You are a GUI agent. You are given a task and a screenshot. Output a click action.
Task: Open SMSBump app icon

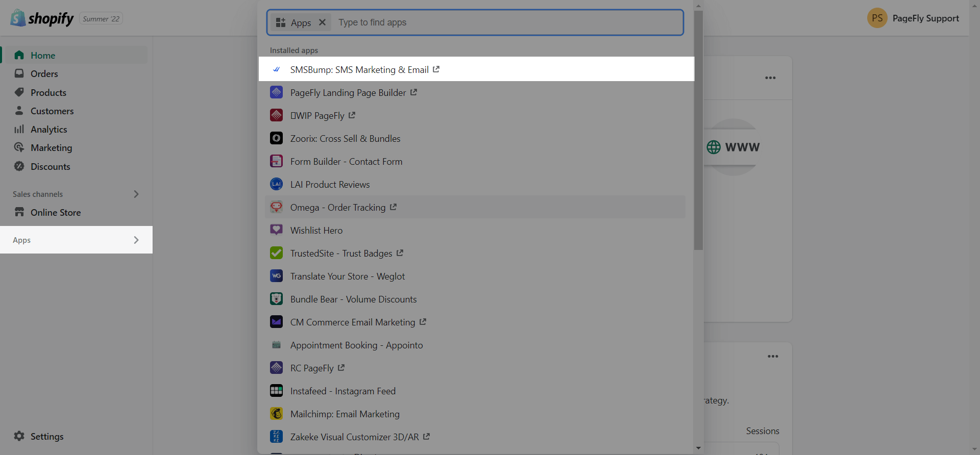pos(276,69)
